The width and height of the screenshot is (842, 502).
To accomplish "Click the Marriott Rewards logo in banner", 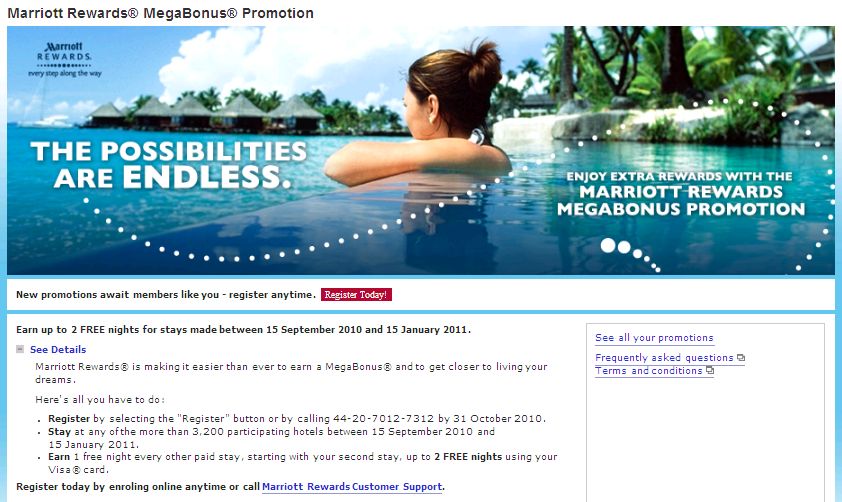I will point(64,59).
